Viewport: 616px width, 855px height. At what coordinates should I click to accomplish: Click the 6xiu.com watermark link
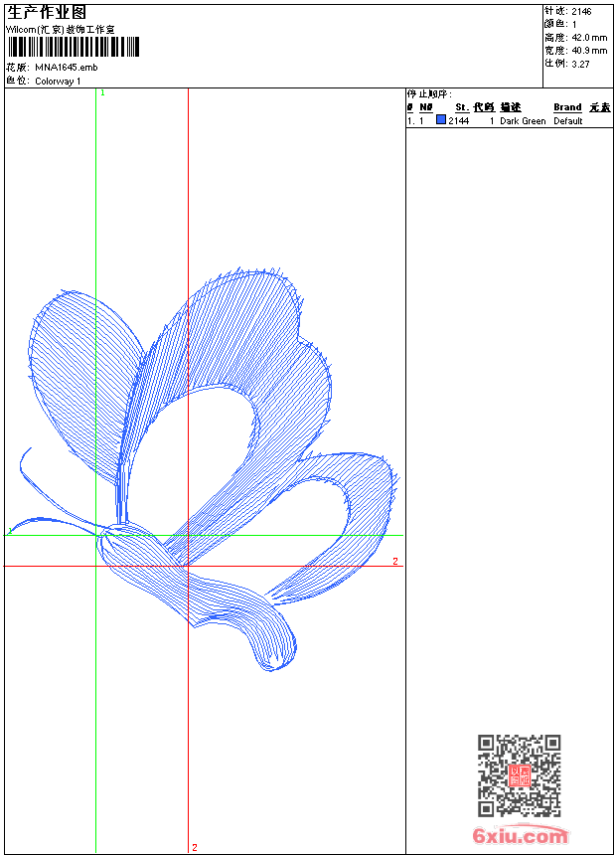(520, 836)
